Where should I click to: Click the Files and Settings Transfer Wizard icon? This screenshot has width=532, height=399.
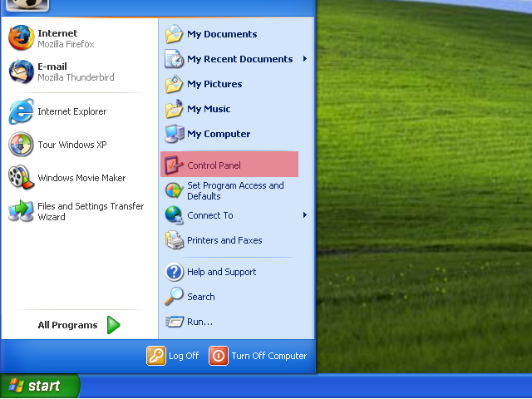click(21, 211)
